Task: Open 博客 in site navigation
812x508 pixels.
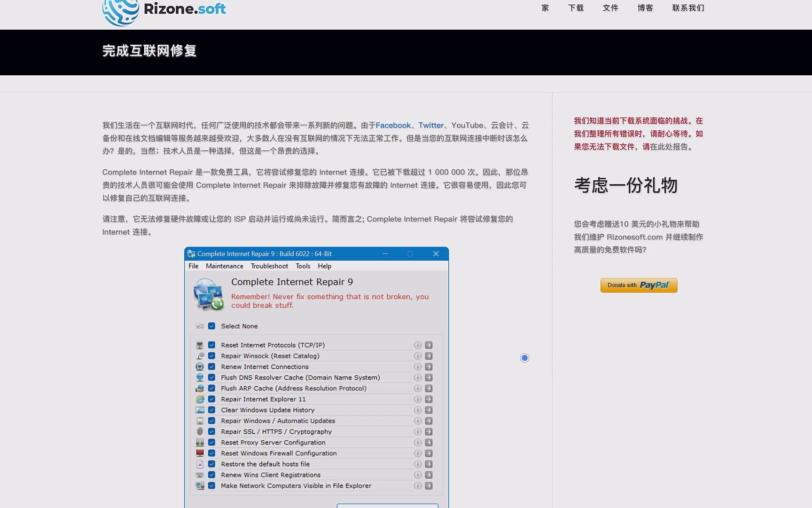Action: 645,8
